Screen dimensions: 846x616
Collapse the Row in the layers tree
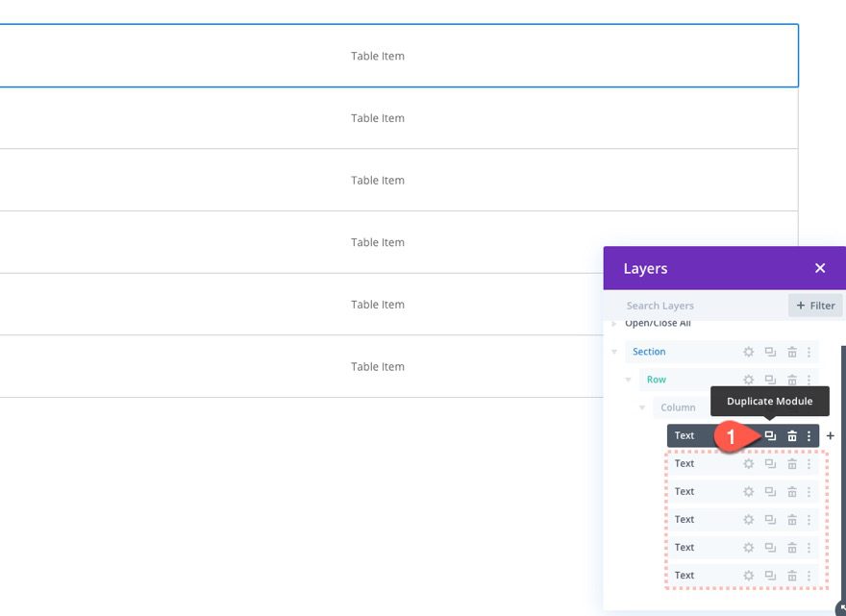click(x=628, y=379)
